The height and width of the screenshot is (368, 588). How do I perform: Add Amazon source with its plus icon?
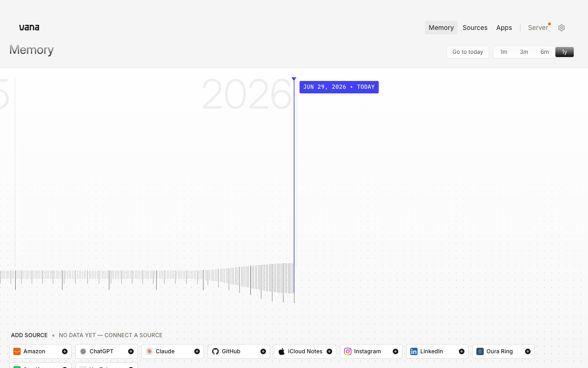pos(65,351)
